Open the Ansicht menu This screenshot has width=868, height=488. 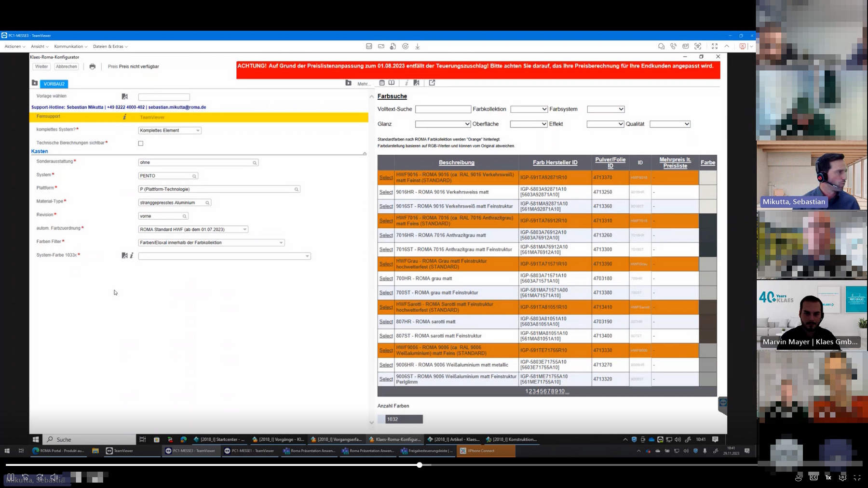coord(40,47)
